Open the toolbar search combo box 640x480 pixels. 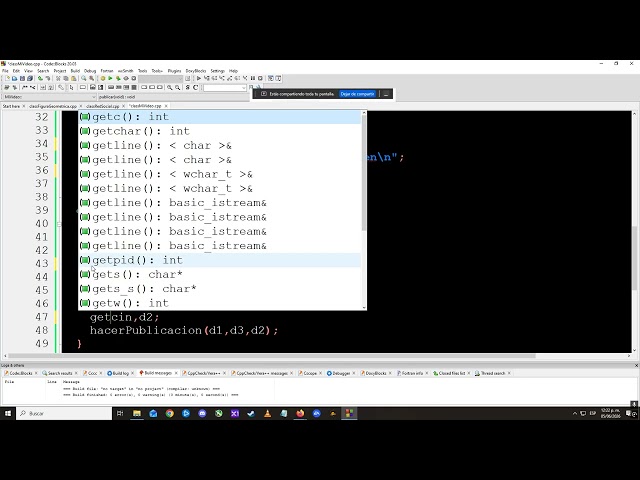(x=225, y=87)
